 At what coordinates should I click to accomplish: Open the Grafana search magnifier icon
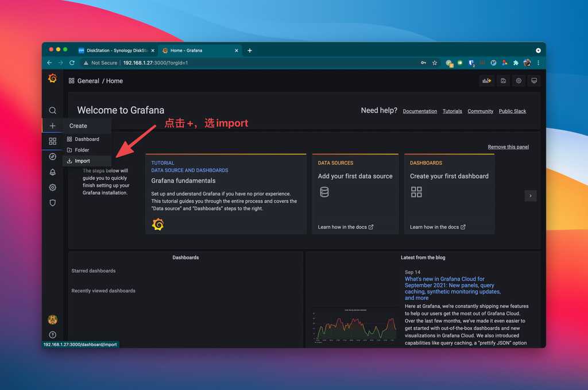[52, 110]
